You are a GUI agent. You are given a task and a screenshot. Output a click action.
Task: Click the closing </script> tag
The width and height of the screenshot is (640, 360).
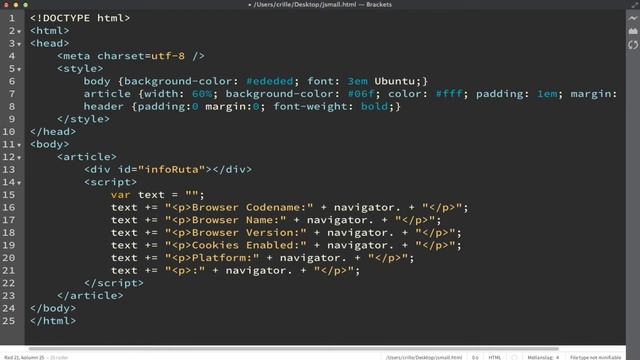coord(114,283)
